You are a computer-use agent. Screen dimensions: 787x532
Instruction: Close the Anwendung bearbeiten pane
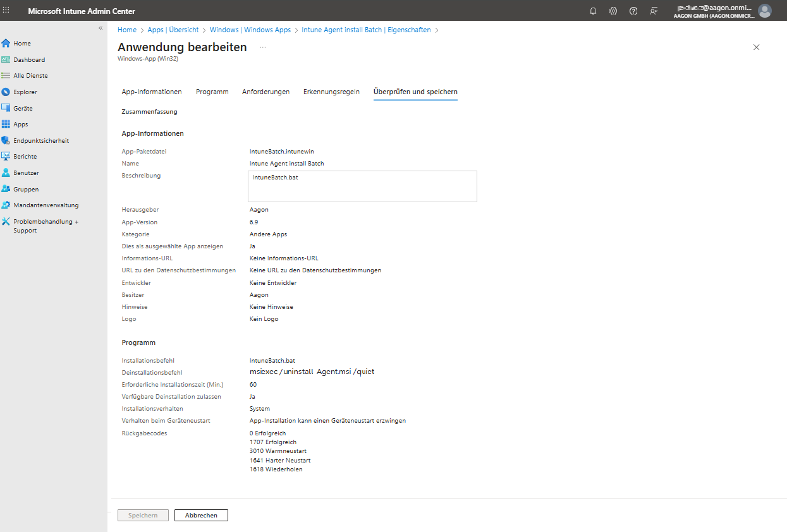[757, 47]
